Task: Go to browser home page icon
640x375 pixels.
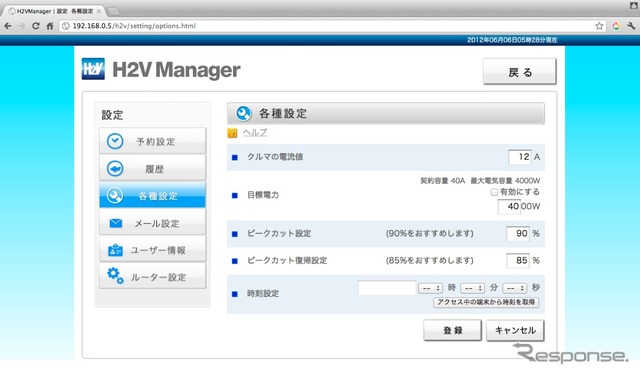Action: tap(50, 26)
